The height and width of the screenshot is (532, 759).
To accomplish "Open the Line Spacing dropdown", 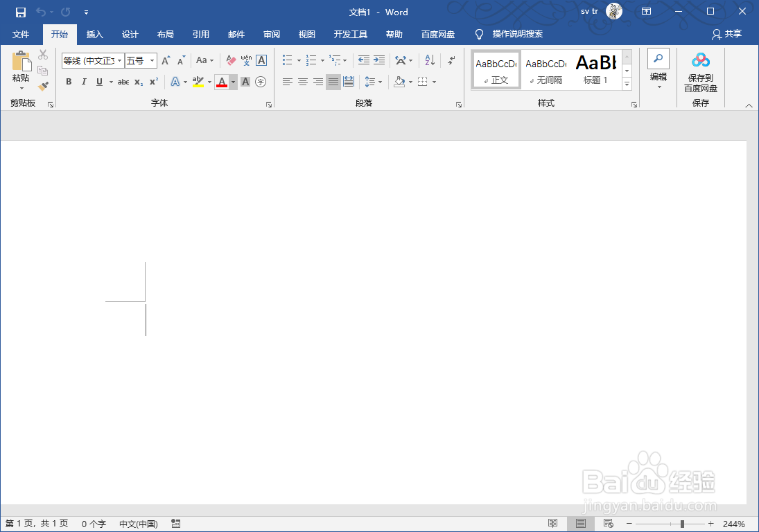I will (x=373, y=82).
